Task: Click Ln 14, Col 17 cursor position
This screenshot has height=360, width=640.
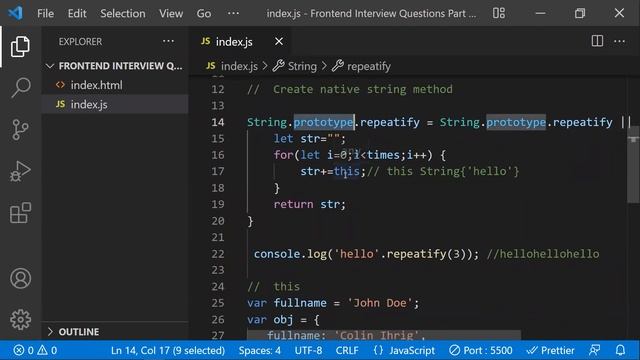Action: point(168,350)
